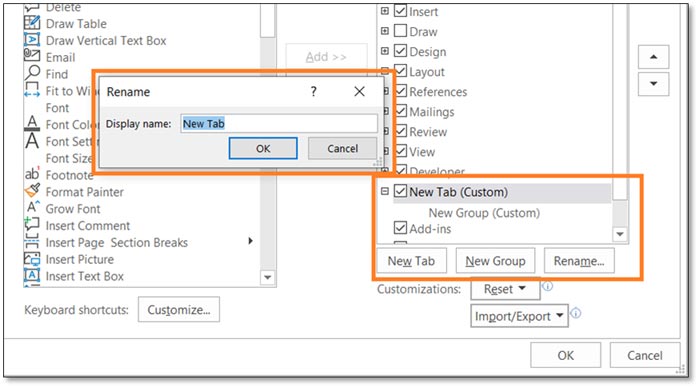Open the Reset customizations dropdown
This screenshot has width=699, height=387.
point(505,289)
